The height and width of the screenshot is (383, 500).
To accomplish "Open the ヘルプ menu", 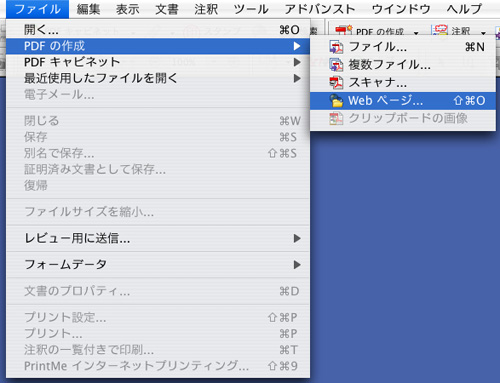I will click(x=464, y=9).
